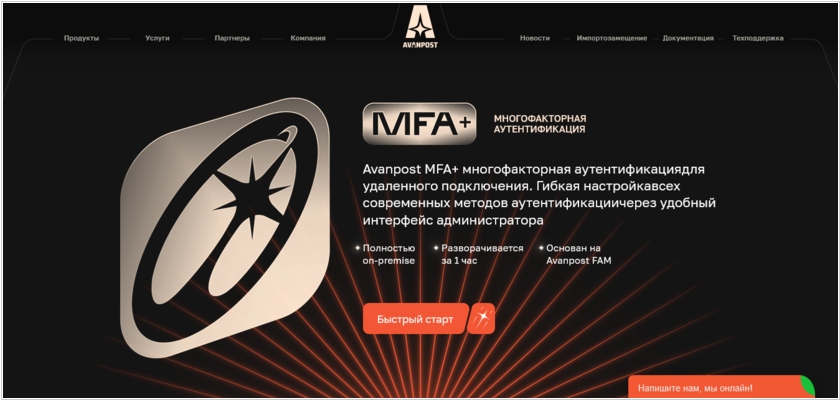Screen dimensions: 840x400
Task: Open the Документация link
Action: click(688, 38)
